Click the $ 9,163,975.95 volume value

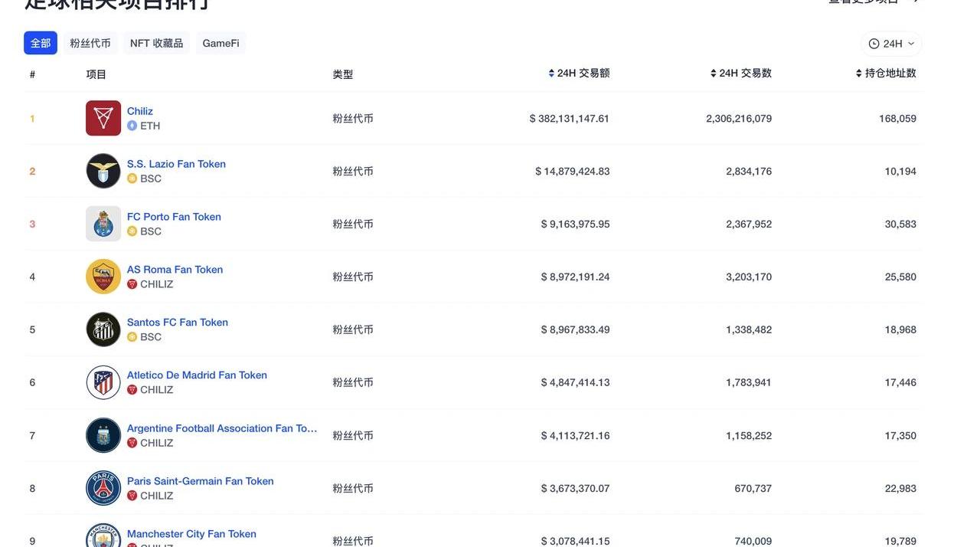[576, 224]
